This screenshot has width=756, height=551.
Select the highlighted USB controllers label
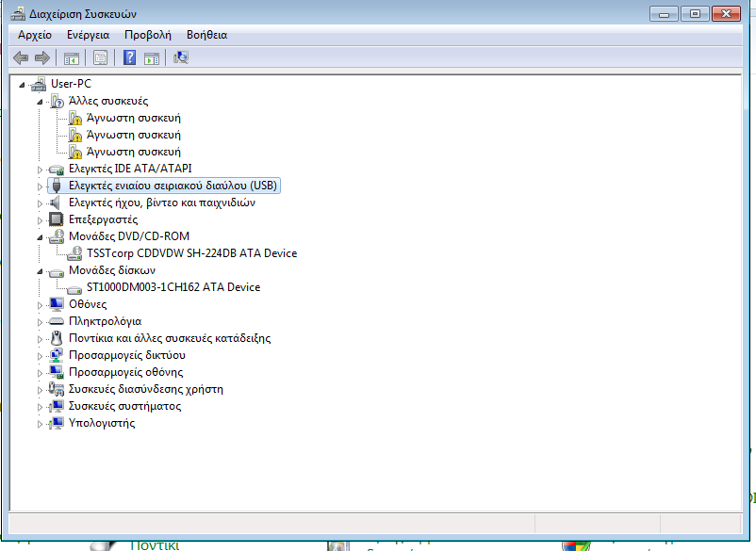tap(173, 186)
